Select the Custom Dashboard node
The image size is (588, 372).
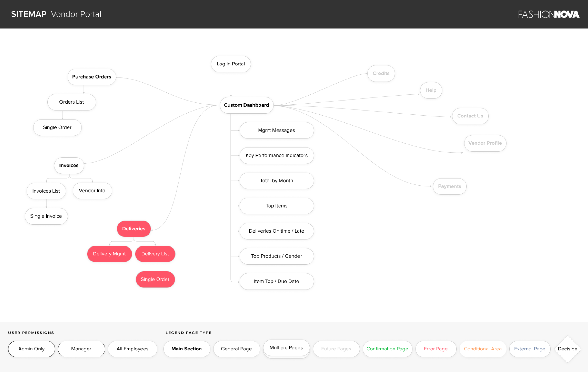[x=246, y=105]
